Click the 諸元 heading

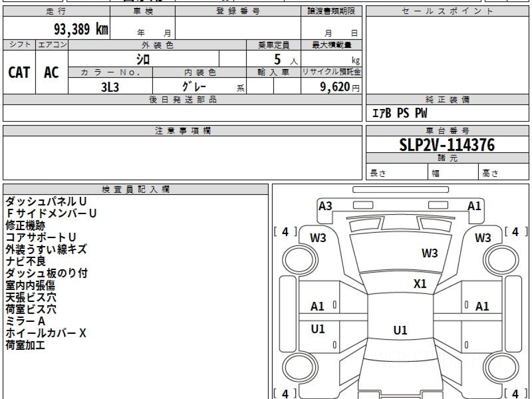(447, 158)
